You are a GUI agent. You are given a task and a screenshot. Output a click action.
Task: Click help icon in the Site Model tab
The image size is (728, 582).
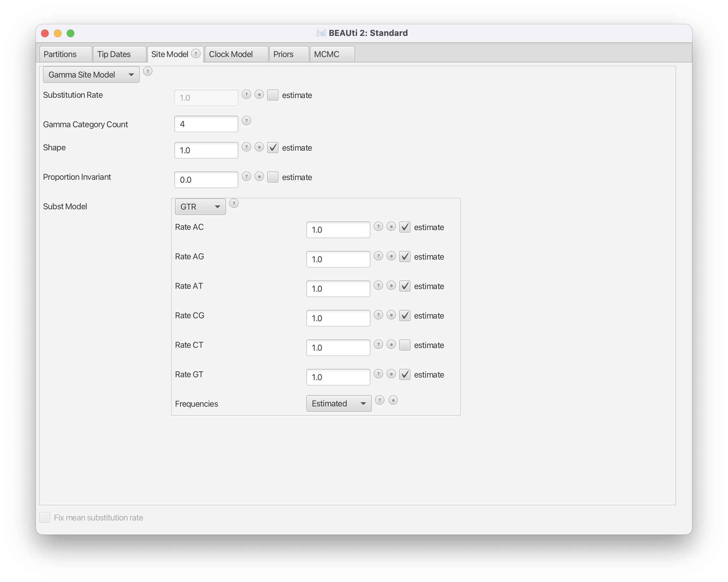[196, 54]
